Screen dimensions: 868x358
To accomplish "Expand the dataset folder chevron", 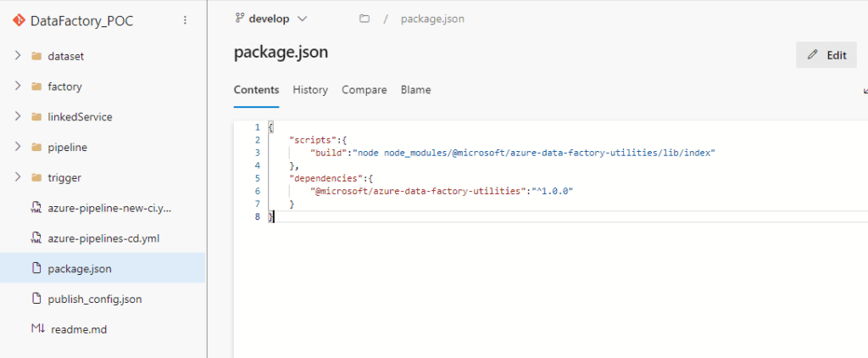I will pos(18,55).
